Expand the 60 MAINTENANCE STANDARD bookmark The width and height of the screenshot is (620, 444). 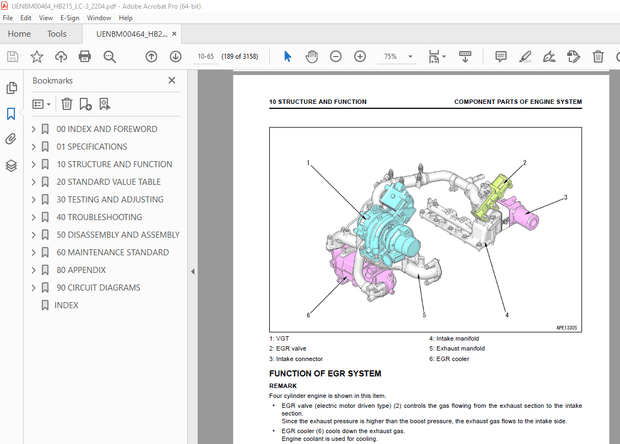[x=34, y=252]
